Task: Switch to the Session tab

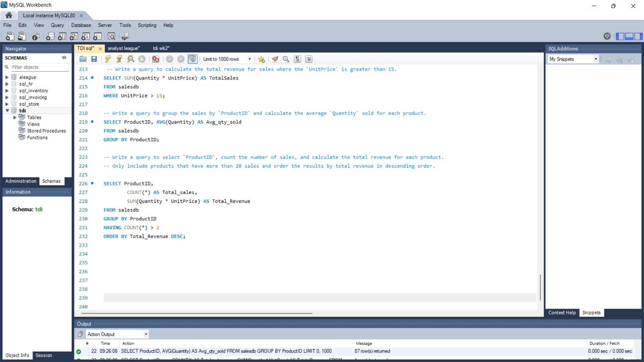Action: 44,356
